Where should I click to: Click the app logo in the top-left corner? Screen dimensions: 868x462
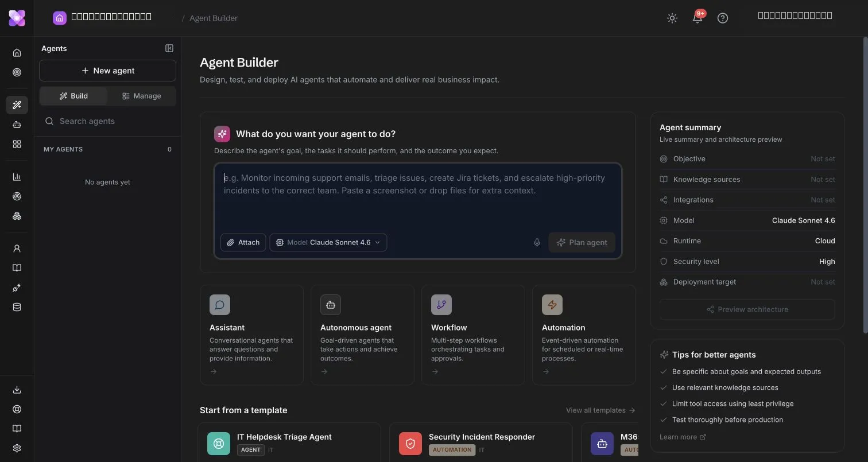click(x=17, y=18)
